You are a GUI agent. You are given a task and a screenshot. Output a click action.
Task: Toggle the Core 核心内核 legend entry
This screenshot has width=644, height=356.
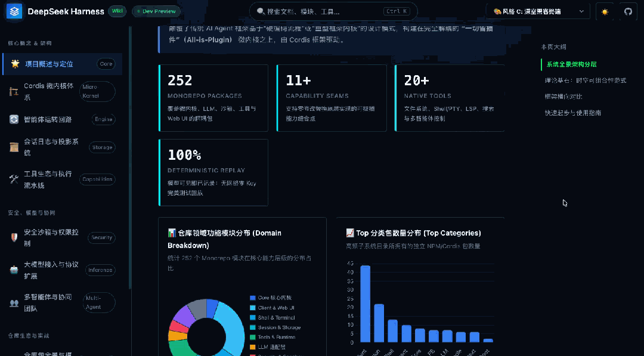271,298
